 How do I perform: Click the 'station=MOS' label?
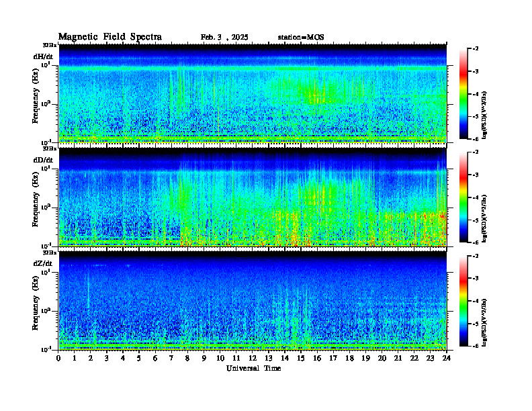(x=301, y=38)
